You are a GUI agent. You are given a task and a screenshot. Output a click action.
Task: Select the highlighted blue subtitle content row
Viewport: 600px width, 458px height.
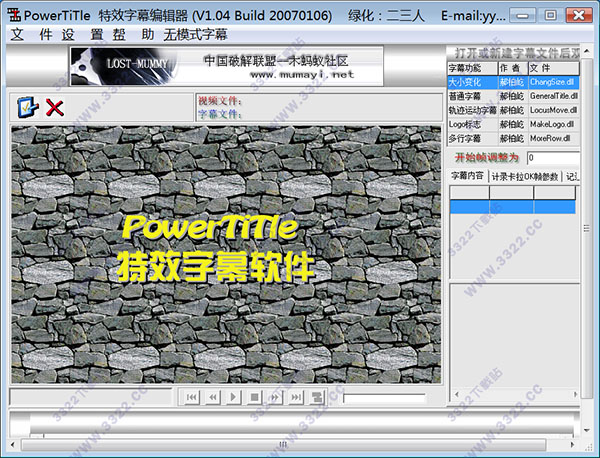coord(512,207)
